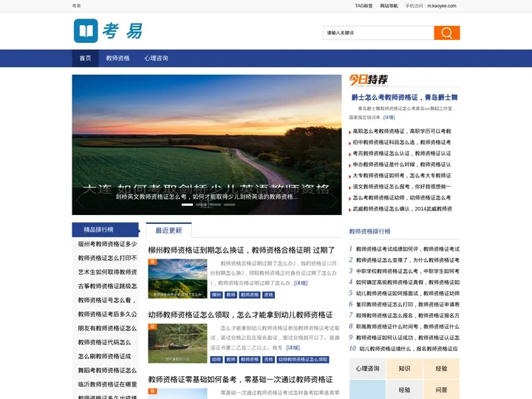
Task: Focus the keyword search input field
Action: click(378, 33)
